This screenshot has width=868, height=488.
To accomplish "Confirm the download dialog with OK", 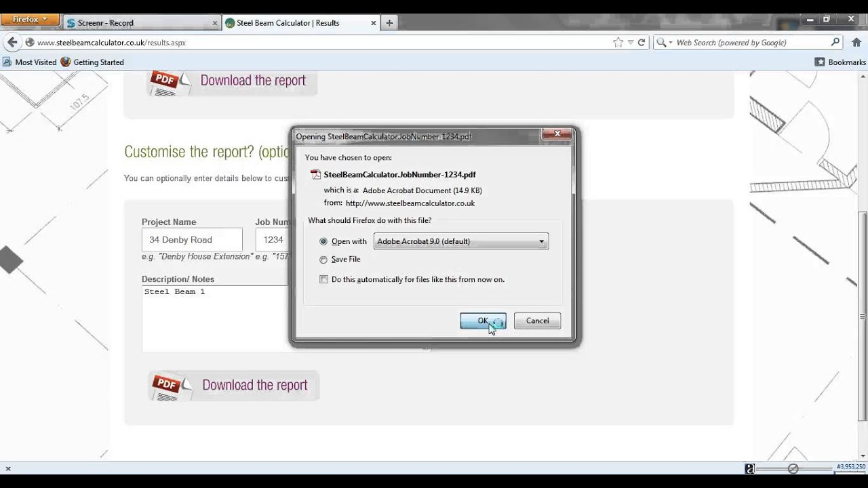I will point(483,321).
